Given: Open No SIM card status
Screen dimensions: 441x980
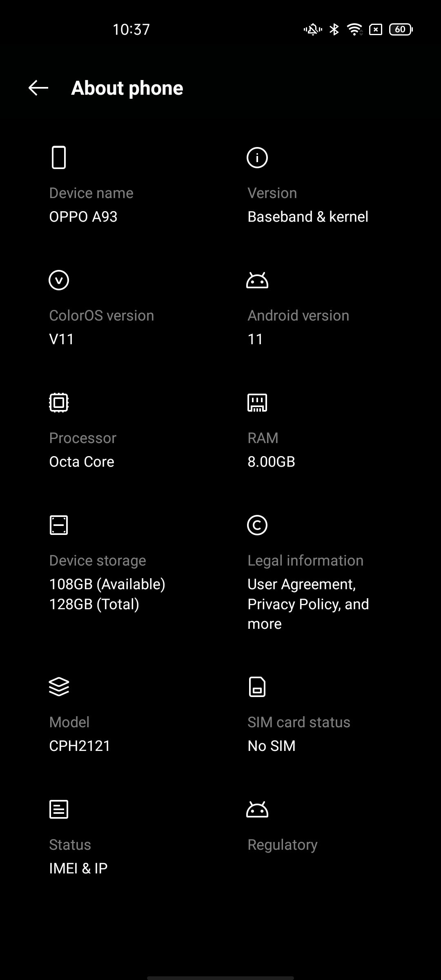Looking at the screenshot, I should [x=272, y=746].
